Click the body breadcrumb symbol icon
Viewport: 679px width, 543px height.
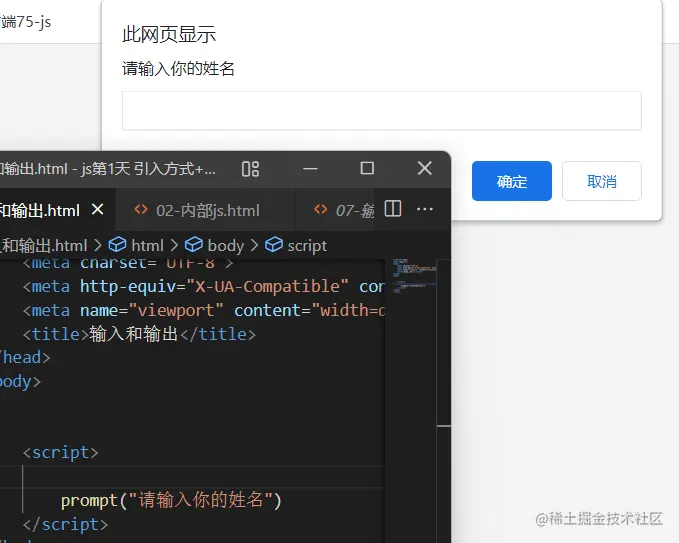[x=194, y=245]
